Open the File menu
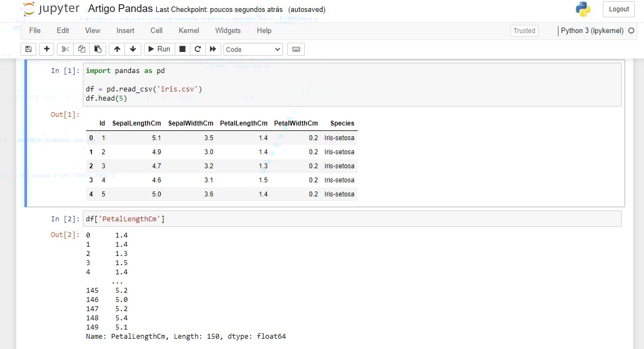 point(35,30)
